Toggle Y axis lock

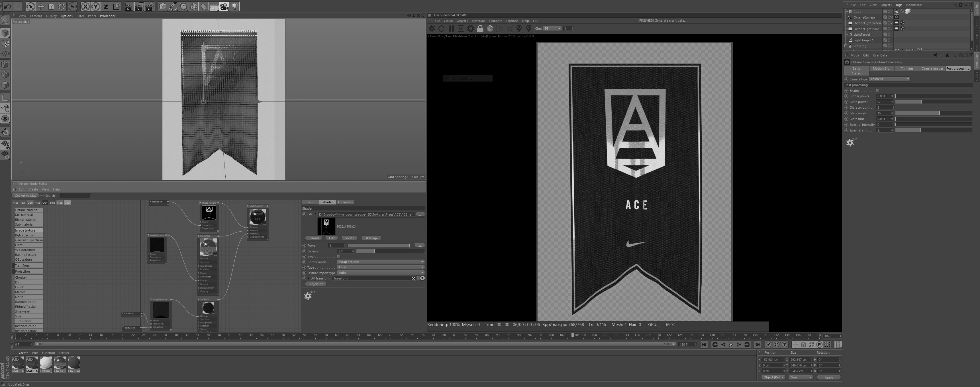pyautogui.click(x=95, y=7)
